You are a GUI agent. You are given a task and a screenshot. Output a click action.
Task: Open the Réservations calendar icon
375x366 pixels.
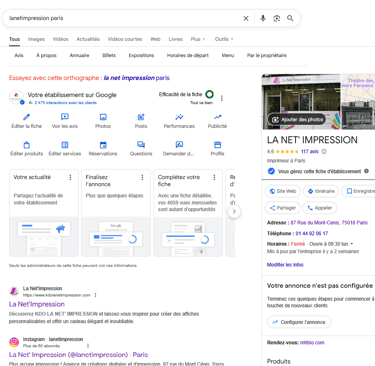point(103,145)
